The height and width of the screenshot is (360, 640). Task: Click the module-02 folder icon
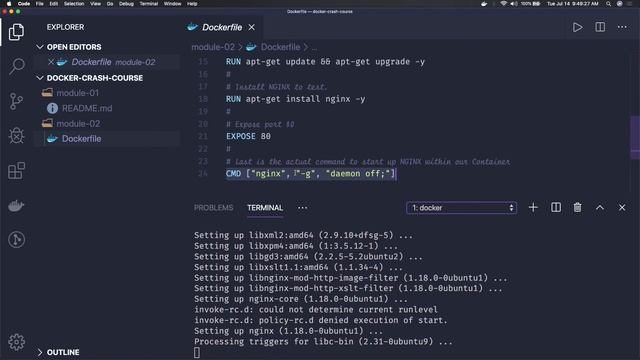point(47,123)
